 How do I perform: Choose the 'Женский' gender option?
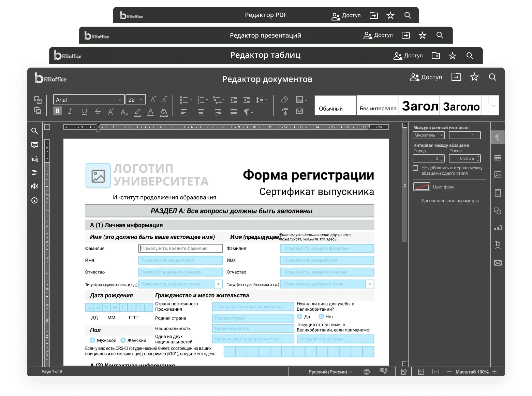click(123, 340)
